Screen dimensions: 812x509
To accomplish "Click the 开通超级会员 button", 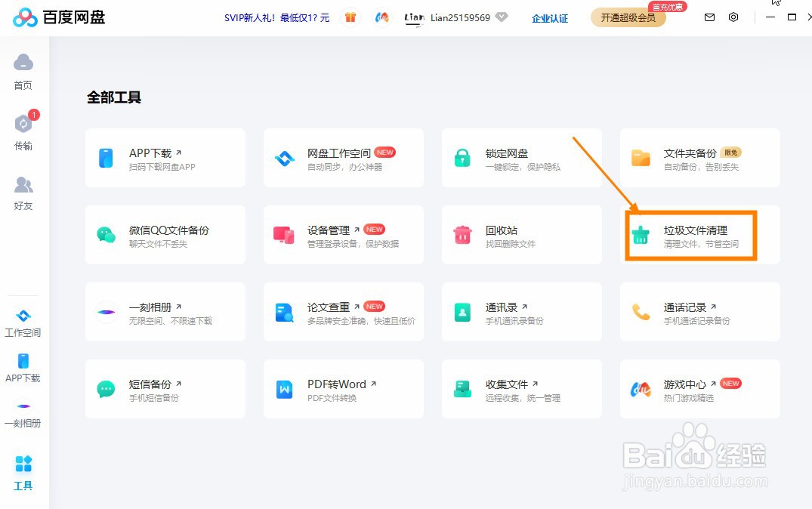I will click(628, 17).
